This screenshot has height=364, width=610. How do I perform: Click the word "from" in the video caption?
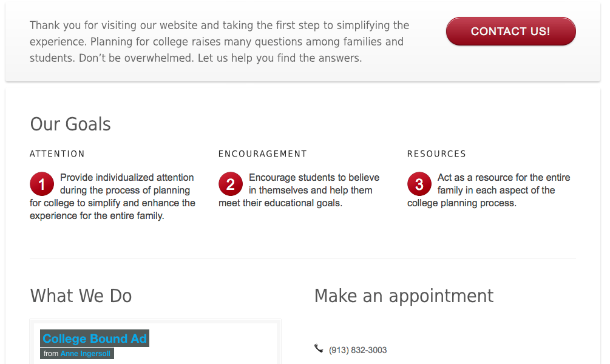(51, 354)
